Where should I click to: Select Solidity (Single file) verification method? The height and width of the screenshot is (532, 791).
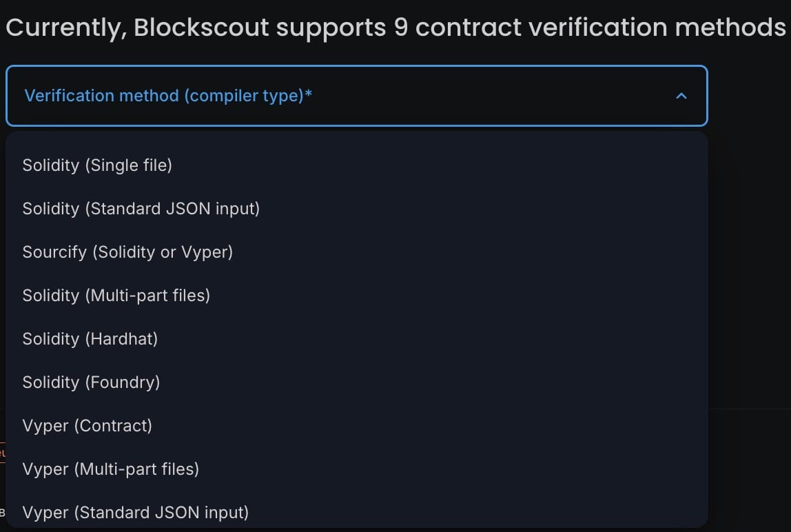pyautogui.click(x=97, y=165)
